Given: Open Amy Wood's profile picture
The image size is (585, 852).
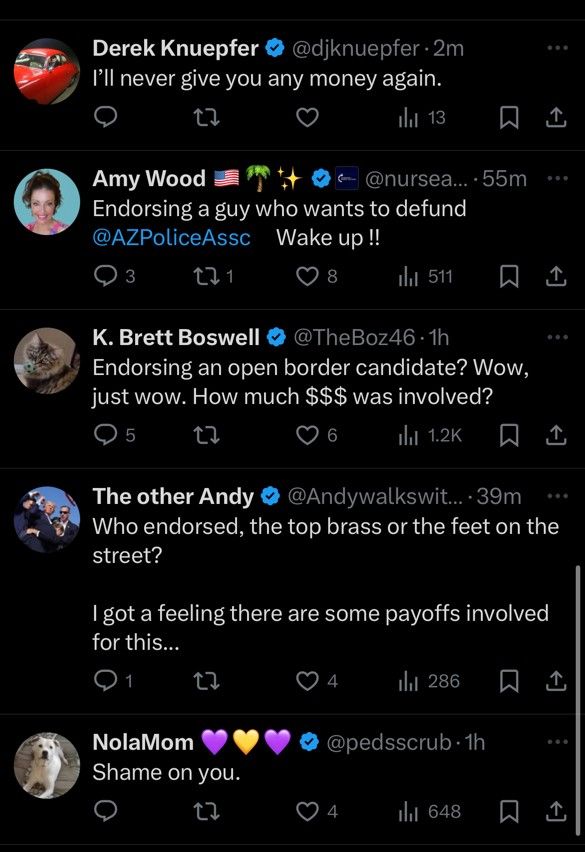Looking at the screenshot, I should [47, 202].
